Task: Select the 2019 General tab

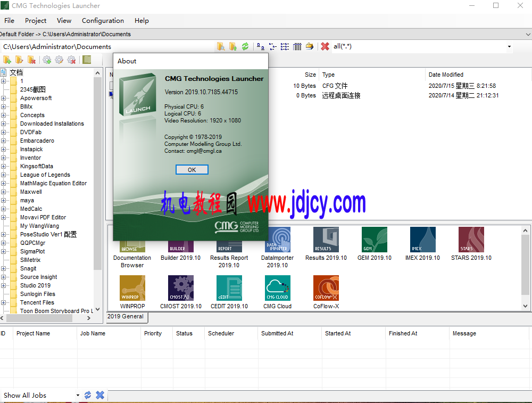Action: point(126,316)
